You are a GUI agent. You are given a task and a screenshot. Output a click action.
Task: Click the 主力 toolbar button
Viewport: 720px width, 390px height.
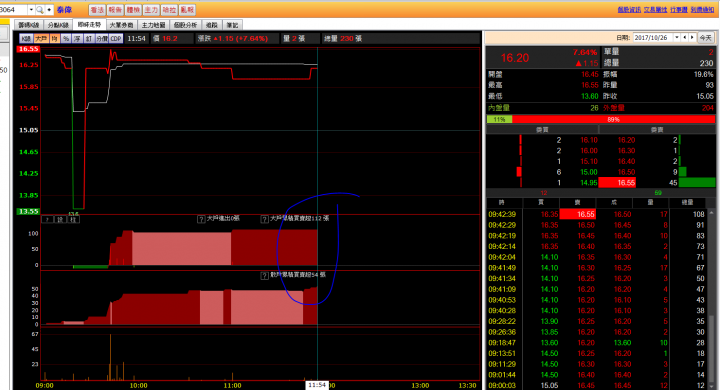(x=151, y=10)
